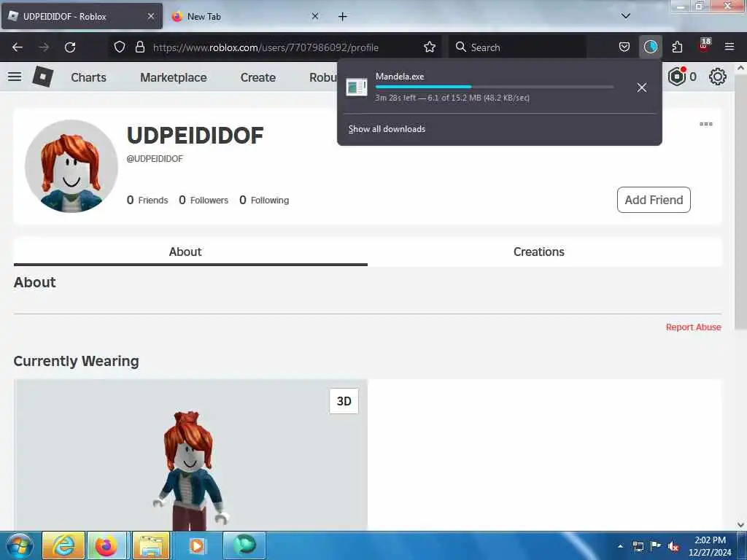Viewport: 747px width, 560px height.
Task: Open the Roblox settings gear icon
Action: pos(718,77)
